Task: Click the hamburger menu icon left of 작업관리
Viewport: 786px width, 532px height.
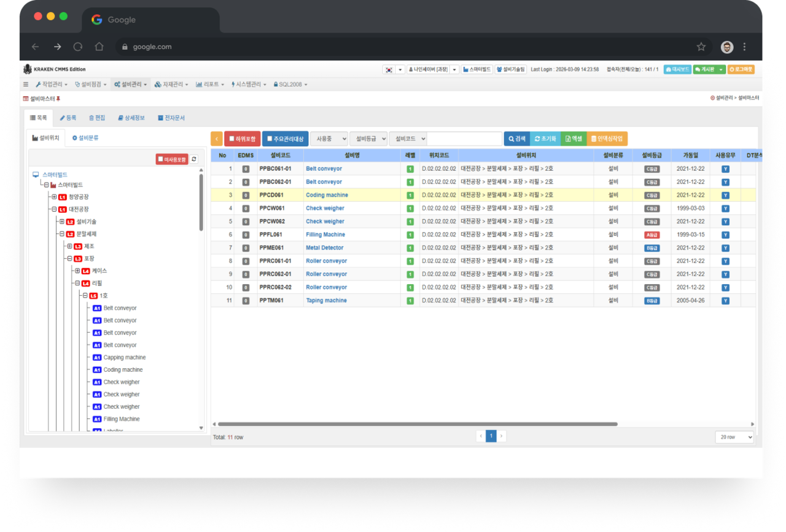Action: coord(26,85)
